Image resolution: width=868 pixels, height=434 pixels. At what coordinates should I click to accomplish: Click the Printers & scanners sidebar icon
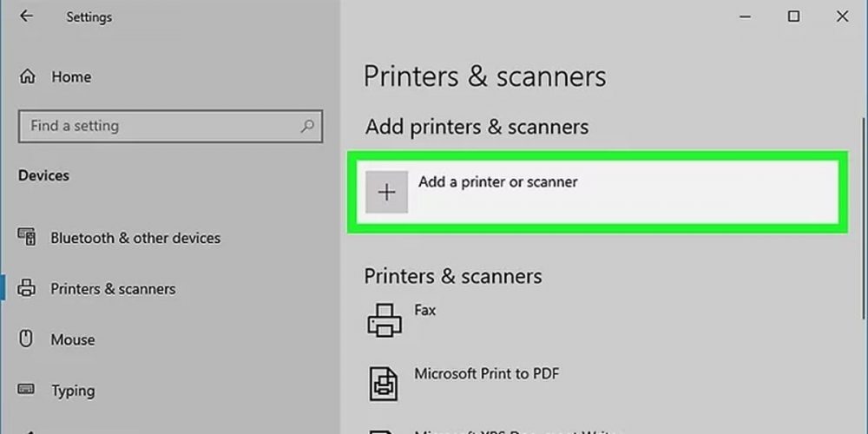pyautogui.click(x=27, y=288)
